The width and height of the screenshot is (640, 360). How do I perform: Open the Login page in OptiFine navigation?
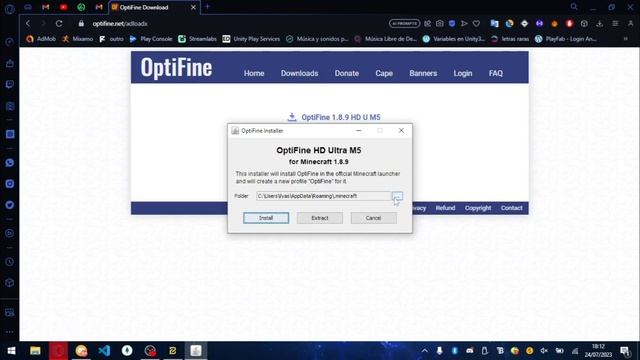point(462,73)
